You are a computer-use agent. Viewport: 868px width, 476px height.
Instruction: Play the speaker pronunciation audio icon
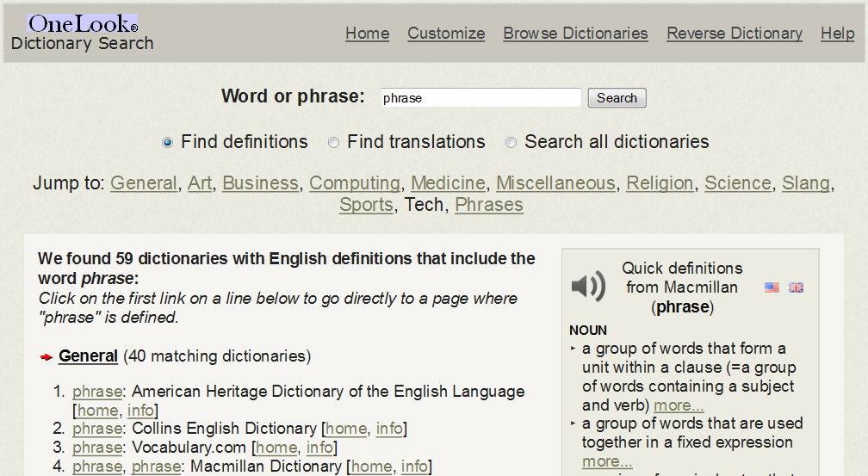(x=588, y=286)
